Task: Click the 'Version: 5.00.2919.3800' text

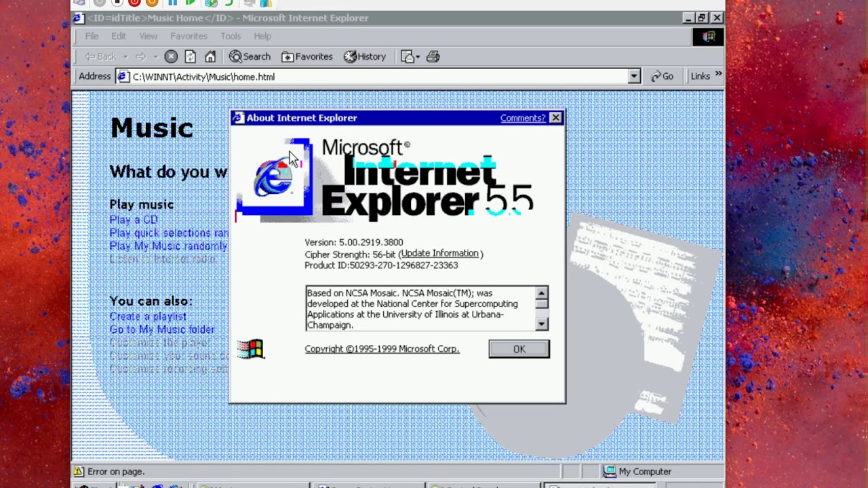Action: tap(354, 242)
